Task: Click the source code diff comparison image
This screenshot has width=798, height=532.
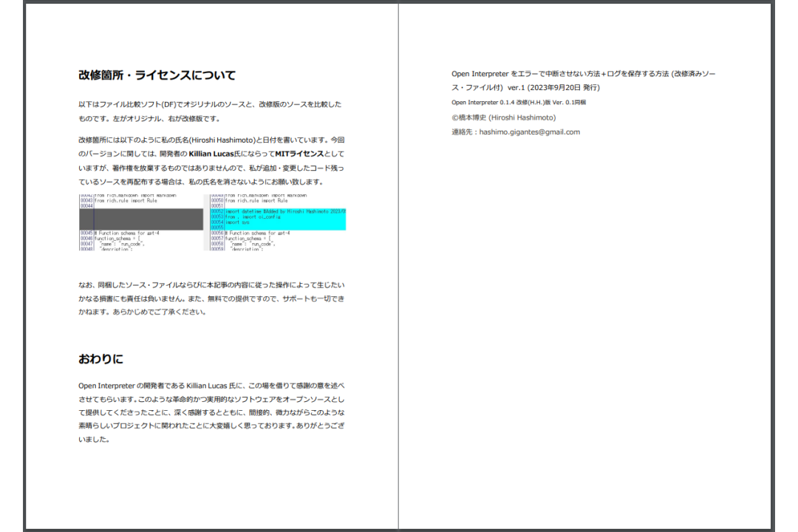Action: coord(212,222)
